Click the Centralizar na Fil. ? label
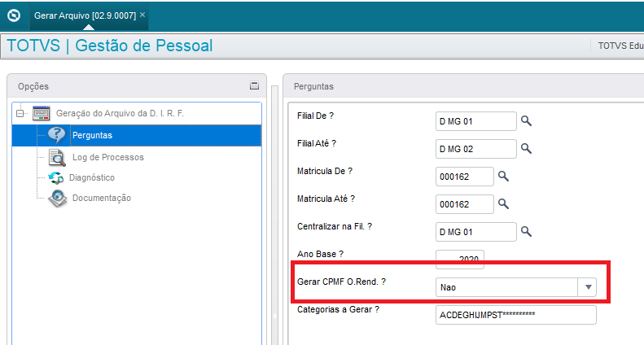644x345 pixels. tap(335, 226)
